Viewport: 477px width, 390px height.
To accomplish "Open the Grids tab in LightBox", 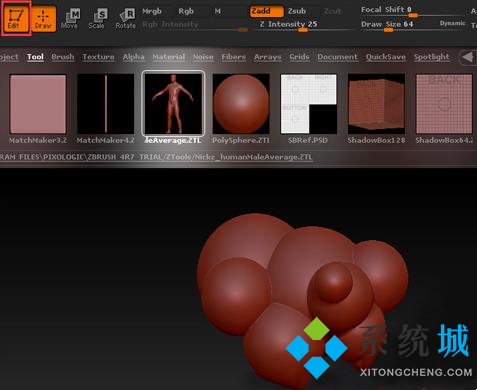I will pyautogui.click(x=299, y=57).
